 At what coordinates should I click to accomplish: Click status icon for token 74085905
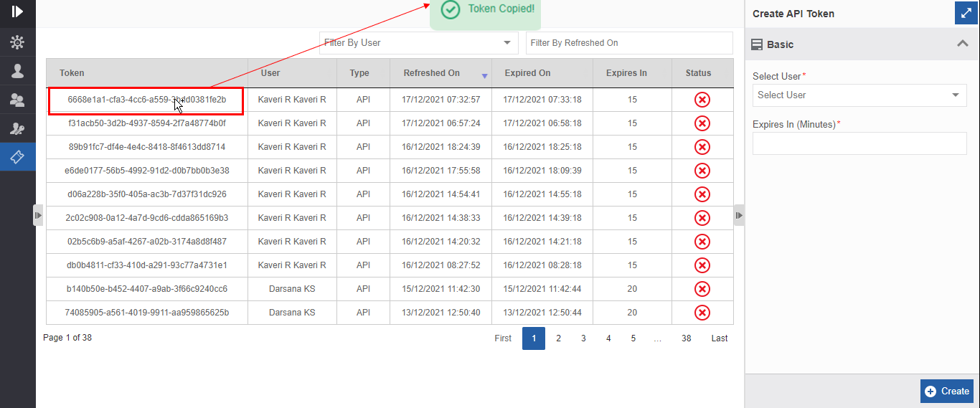(x=702, y=313)
